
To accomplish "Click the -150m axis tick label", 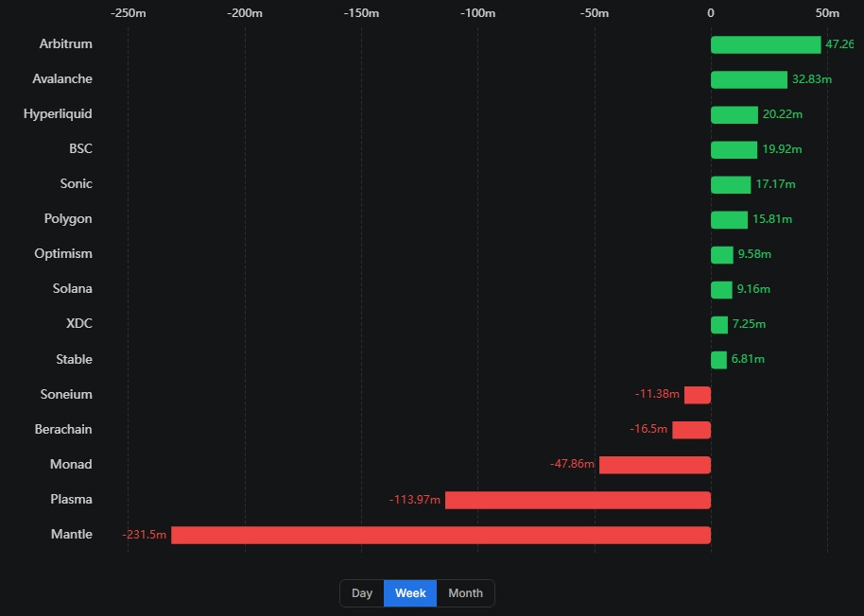I will (x=361, y=13).
